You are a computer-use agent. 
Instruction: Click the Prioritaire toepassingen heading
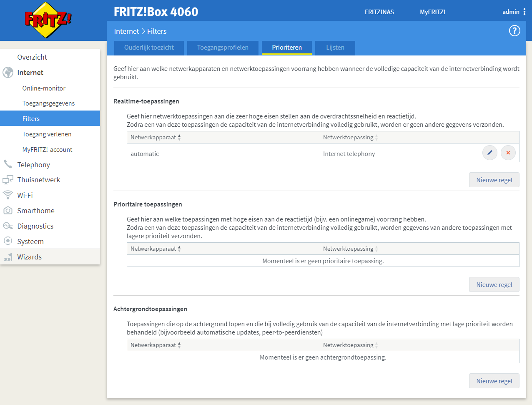(148, 204)
